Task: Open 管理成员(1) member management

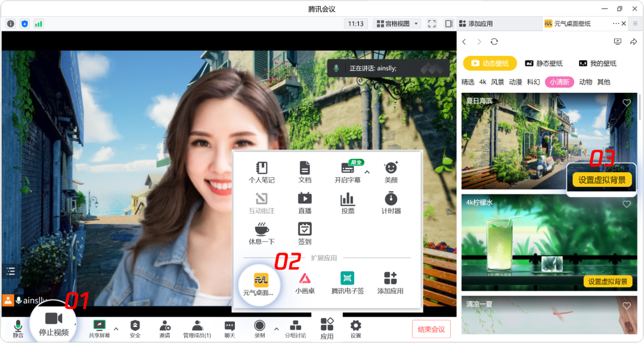Action: pyautogui.click(x=197, y=329)
